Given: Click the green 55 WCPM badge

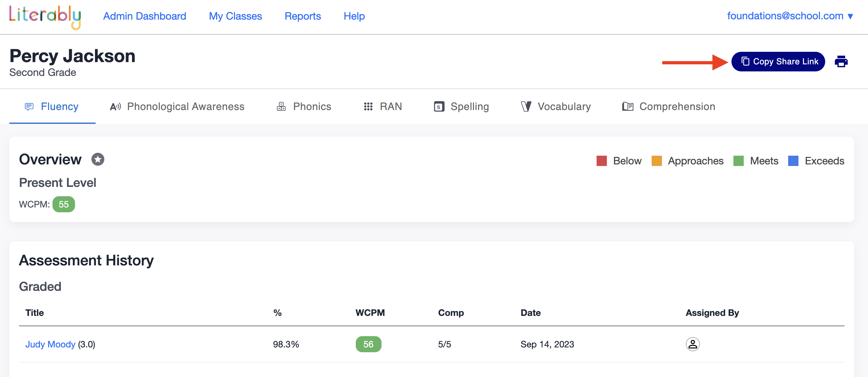Looking at the screenshot, I should (64, 204).
